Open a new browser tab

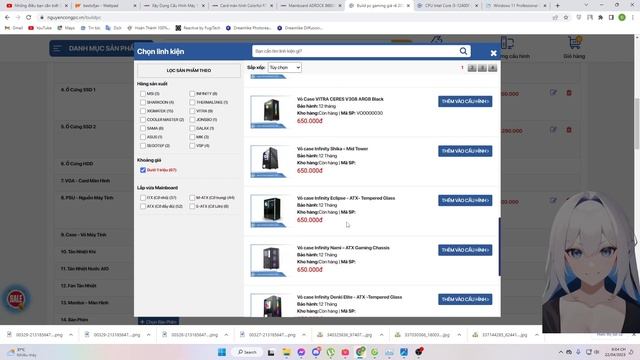[558, 6]
